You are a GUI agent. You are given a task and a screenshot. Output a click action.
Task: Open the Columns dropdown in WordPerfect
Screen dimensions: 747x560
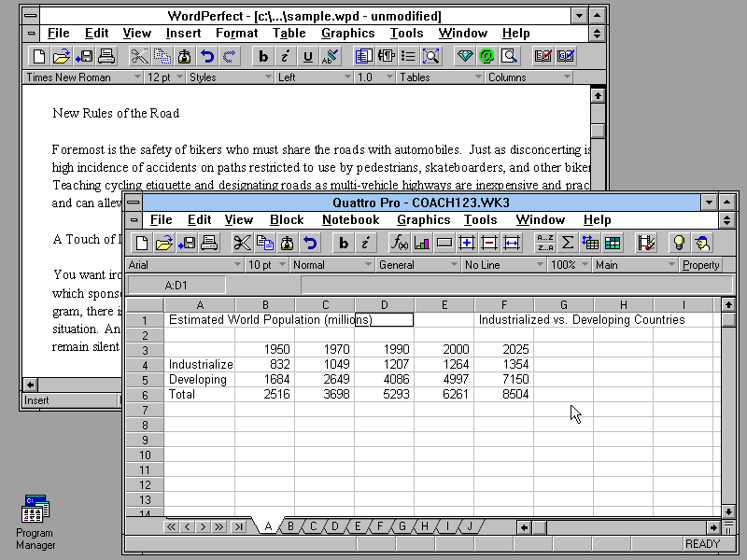[x=529, y=77]
